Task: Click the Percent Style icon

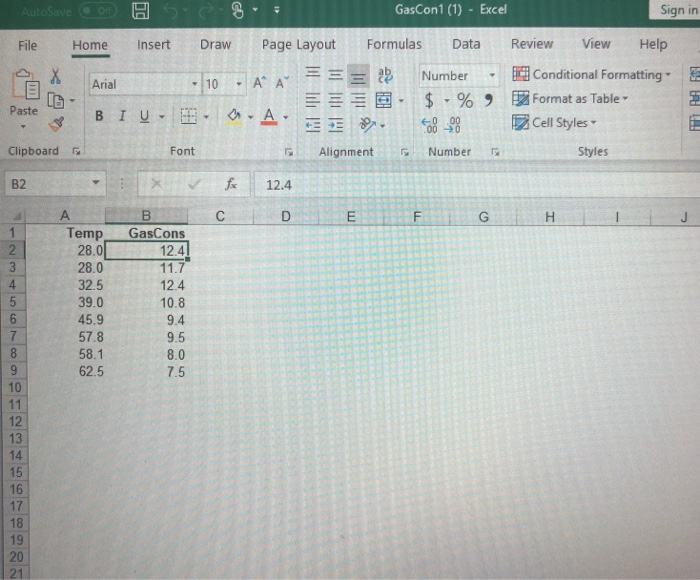Action: coord(465,100)
